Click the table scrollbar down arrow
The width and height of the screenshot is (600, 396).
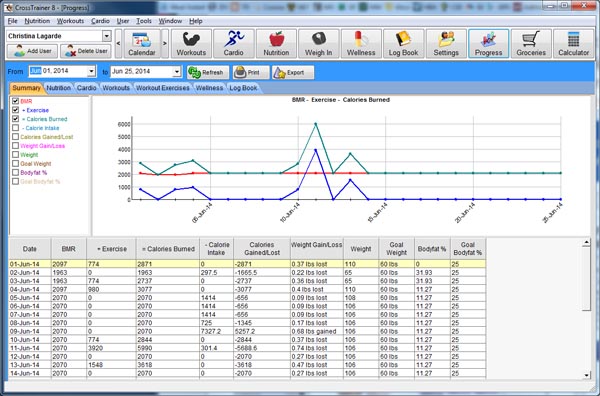coord(586,375)
